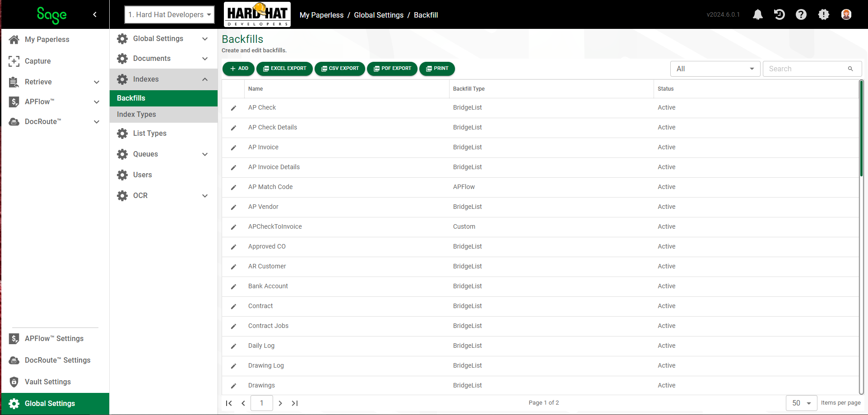Follow the Global Settings breadcrumb link

(x=379, y=15)
